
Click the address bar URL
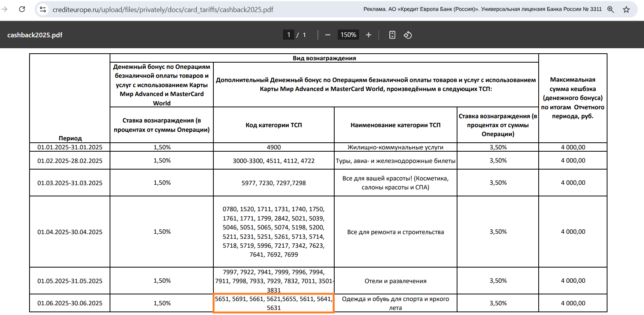[x=163, y=9]
